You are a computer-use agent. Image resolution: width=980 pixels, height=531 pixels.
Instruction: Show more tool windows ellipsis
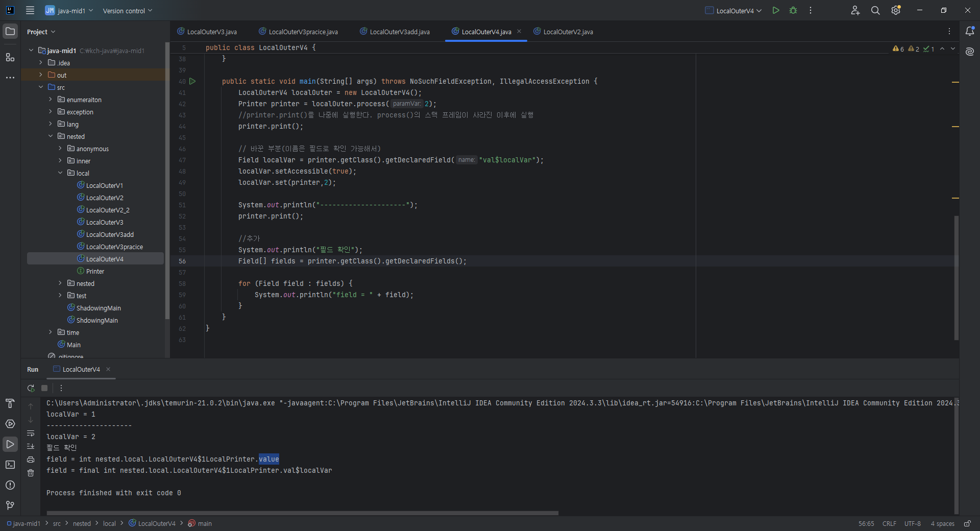pos(10,78)
